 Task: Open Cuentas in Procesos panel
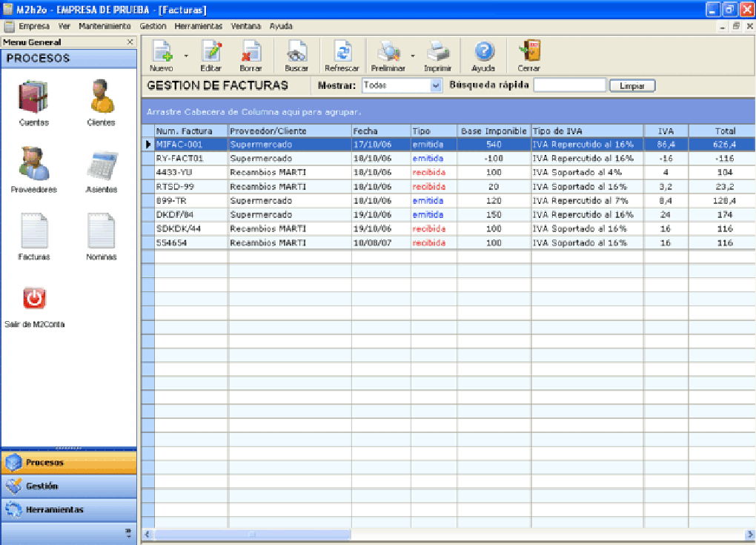pyautogui.click(x=34, y=103)
